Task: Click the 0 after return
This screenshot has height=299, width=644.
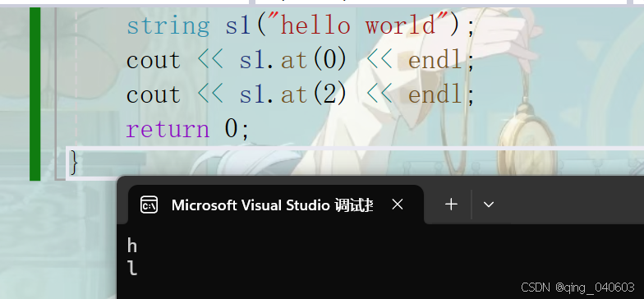Action: click(230, 128)
